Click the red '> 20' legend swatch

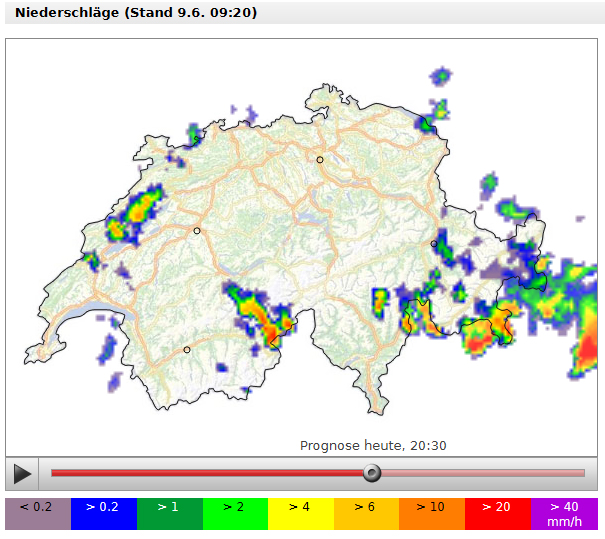(x=497, y=513)
